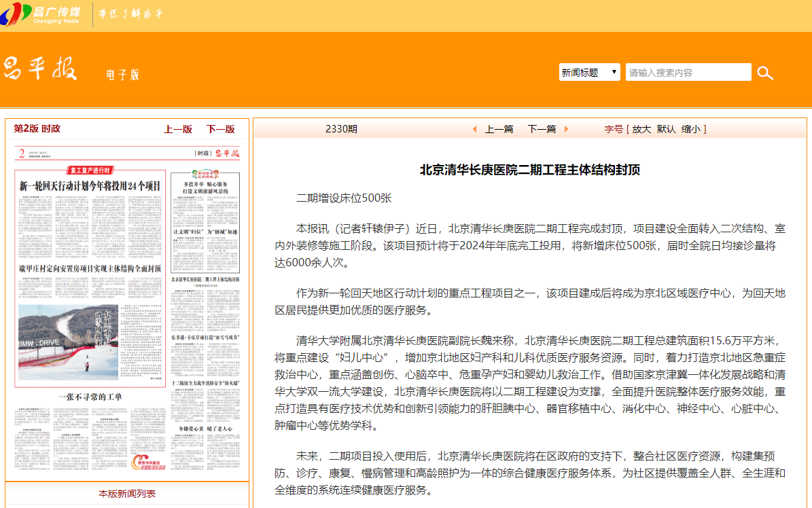812x508 pixels.
Task: Open the ski slope photo in page thumbnail
Action: pyautogui.click(x=69, y=342)
